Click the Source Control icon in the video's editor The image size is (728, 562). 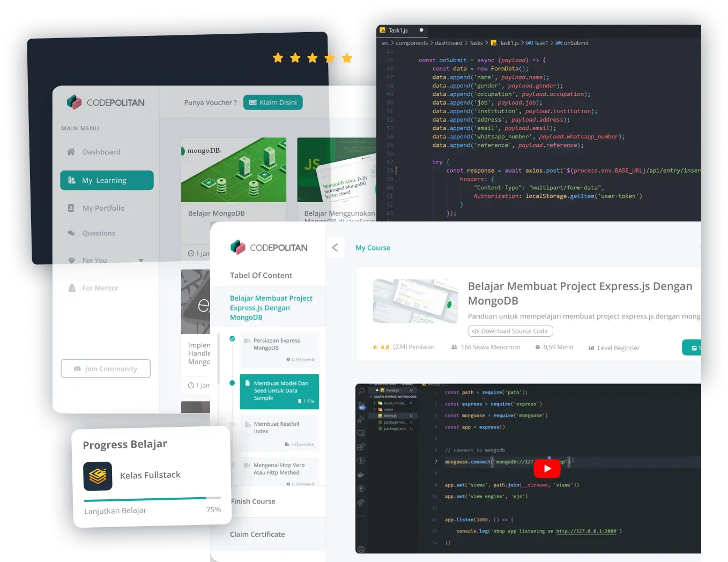click(x=361, y=405)
